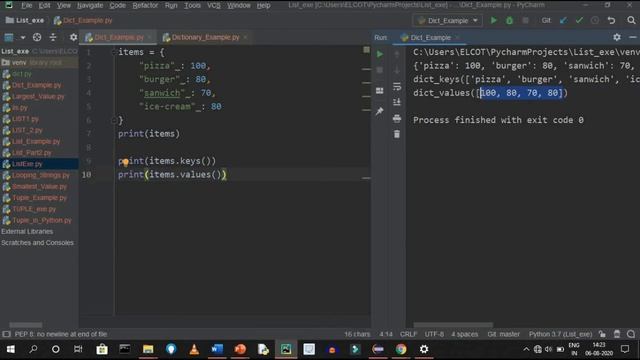Open Tuple_Example.py in the project tree
The width and height of the screenshot is (640, 360).
[39, 198]
